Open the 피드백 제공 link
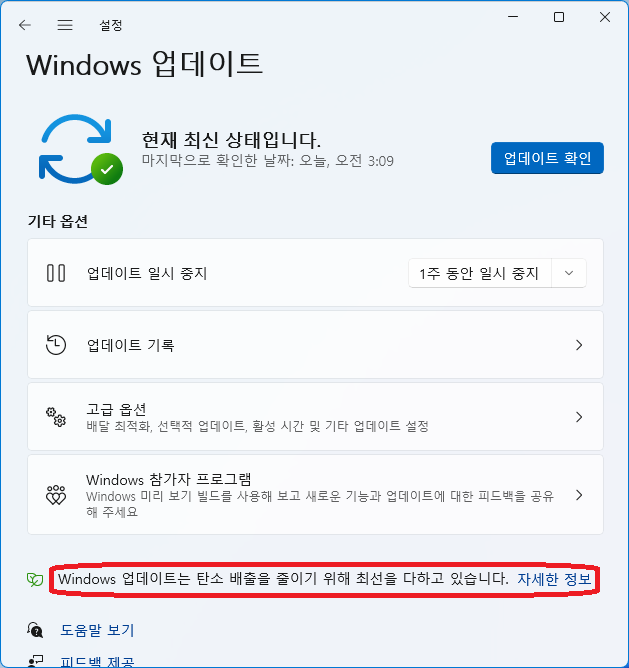The width and height of the screenshot is (629, 668). coord(97,662)
